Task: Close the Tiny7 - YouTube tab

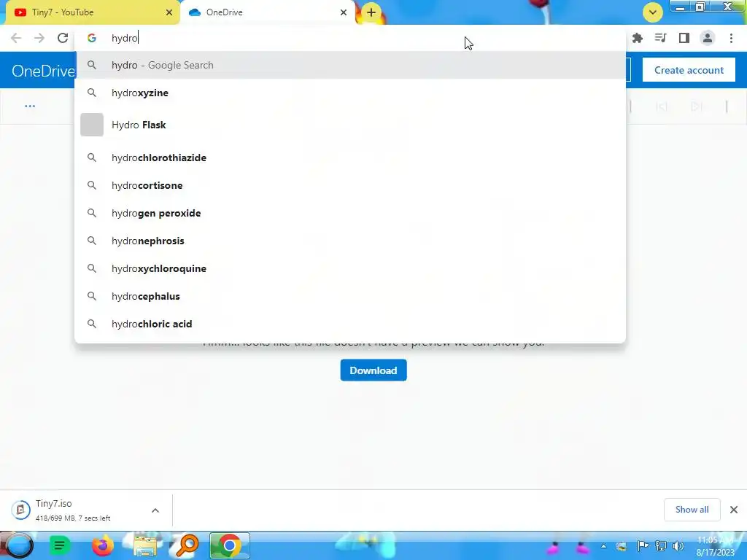Action: 169,12
